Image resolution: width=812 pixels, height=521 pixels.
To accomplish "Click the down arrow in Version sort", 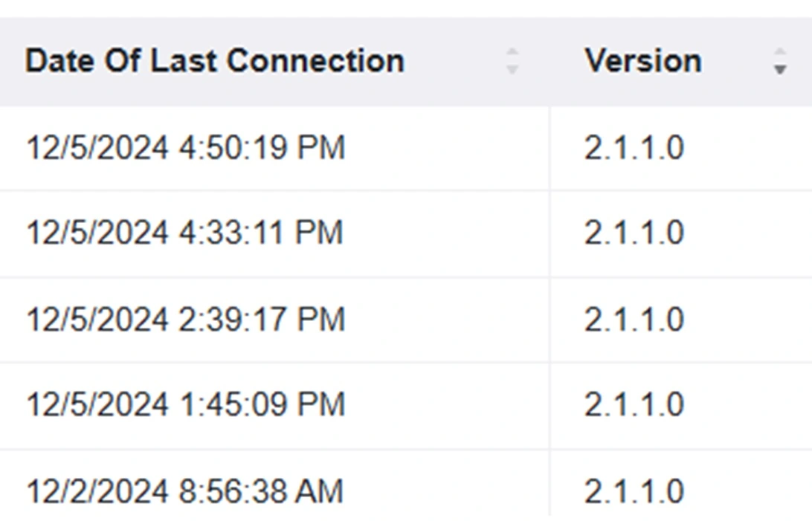I will (x=780, y=69).
